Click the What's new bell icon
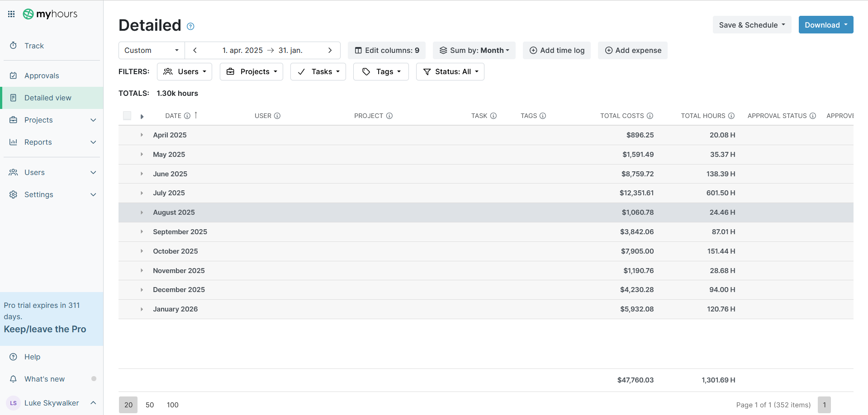 click(x=14, y=379)
